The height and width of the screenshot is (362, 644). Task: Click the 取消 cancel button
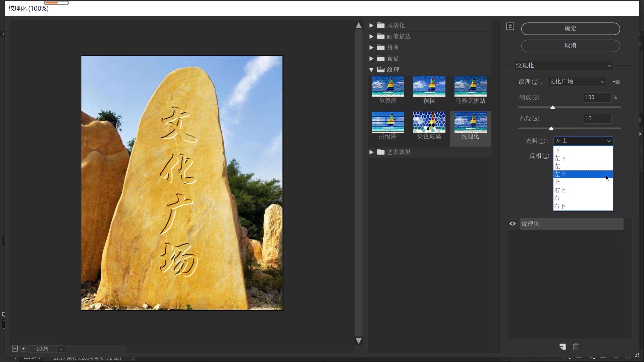click(x=570, y=46)
